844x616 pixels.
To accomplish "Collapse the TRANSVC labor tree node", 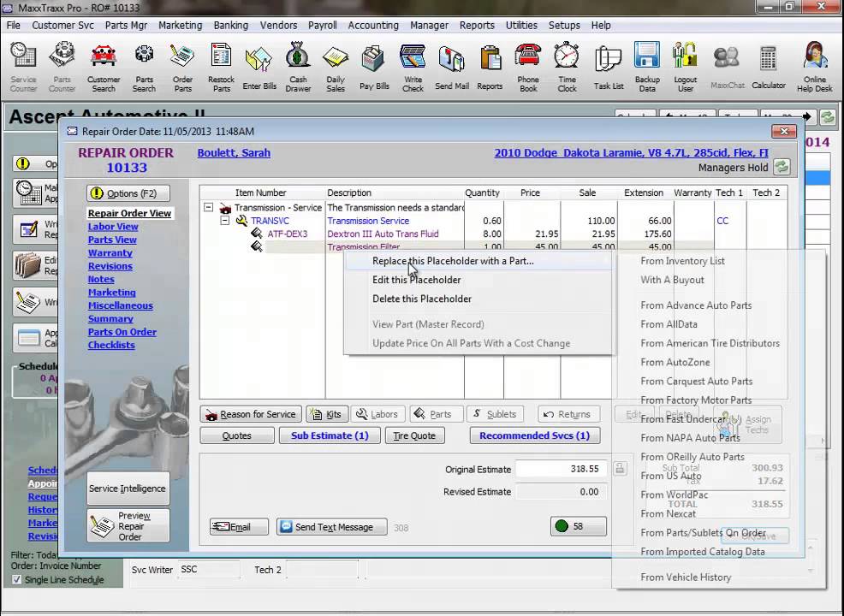I will [225, 221].
